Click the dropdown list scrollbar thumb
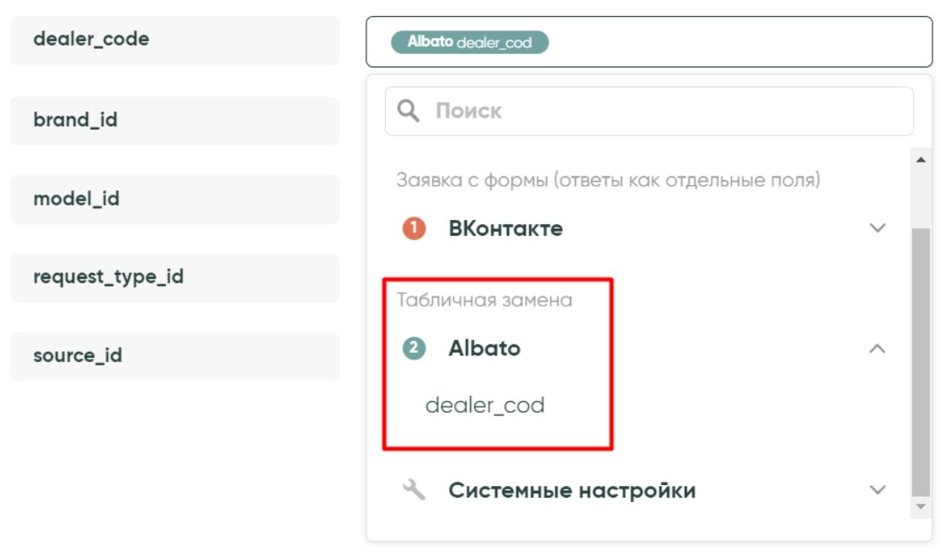Image resolution: width=951 pixels, height=560 pixels. (x=921, y=362)
